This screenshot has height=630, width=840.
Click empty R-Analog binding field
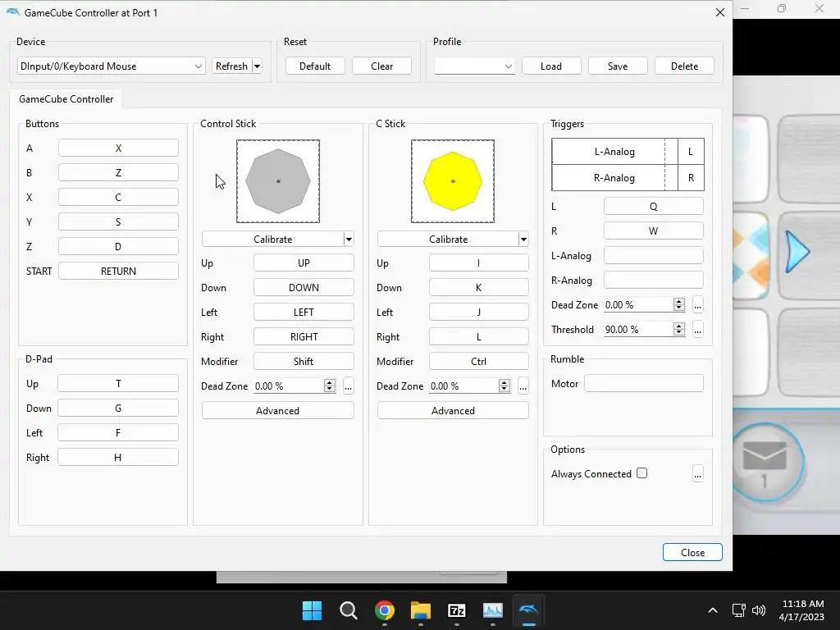pos(654,281)
